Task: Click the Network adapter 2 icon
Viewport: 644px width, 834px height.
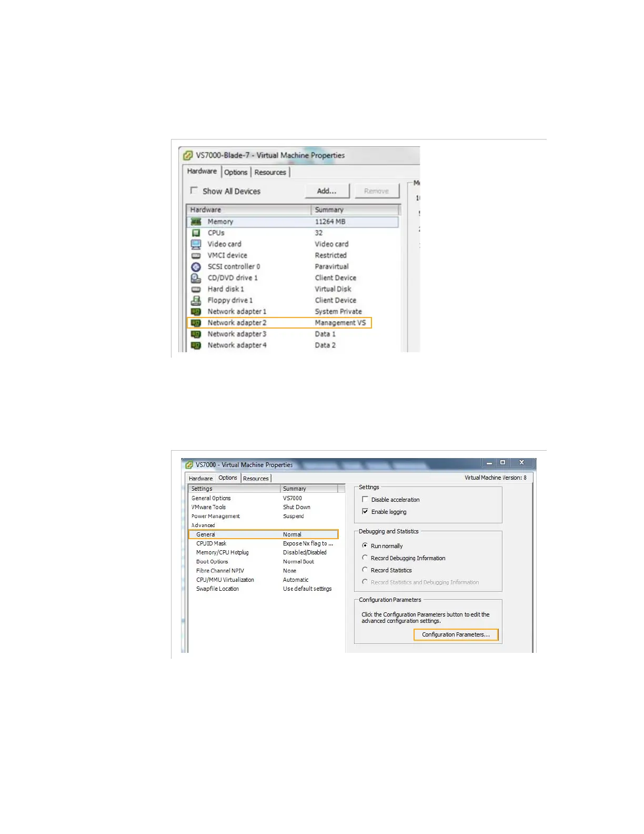Action: click(196, 323)
